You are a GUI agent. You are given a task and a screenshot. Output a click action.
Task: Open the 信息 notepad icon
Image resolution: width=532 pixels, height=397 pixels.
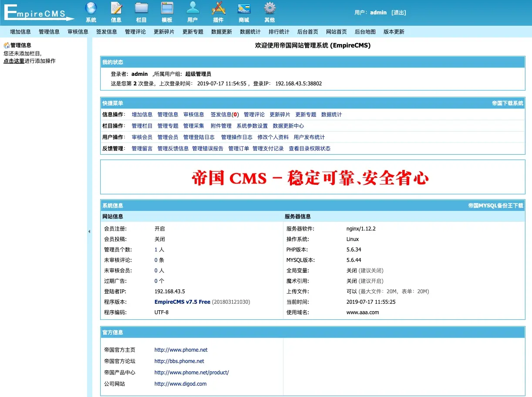click(116, 12)
